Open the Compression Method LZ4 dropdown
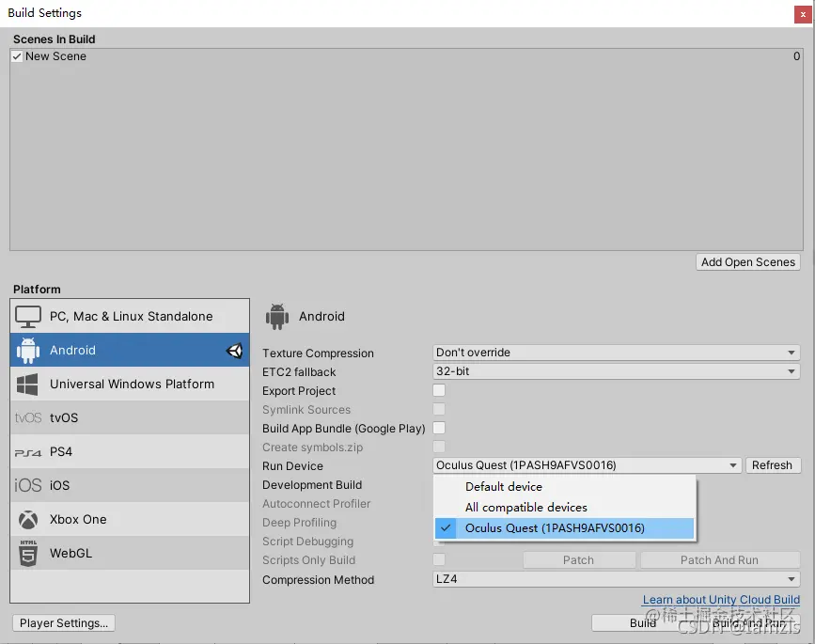This screenshot has height=644, width=815. tap(616, 579)
